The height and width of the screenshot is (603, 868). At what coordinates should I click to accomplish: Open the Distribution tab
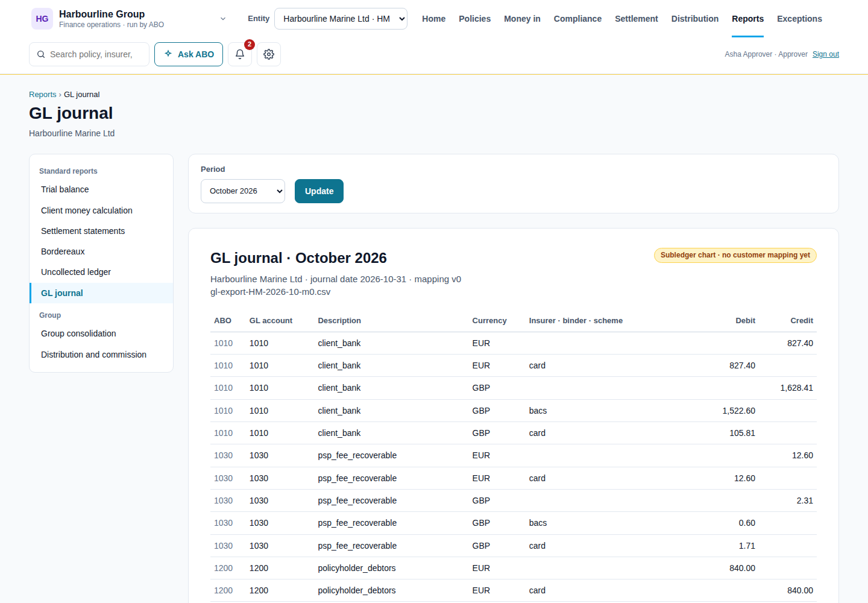tap(695, 19)
